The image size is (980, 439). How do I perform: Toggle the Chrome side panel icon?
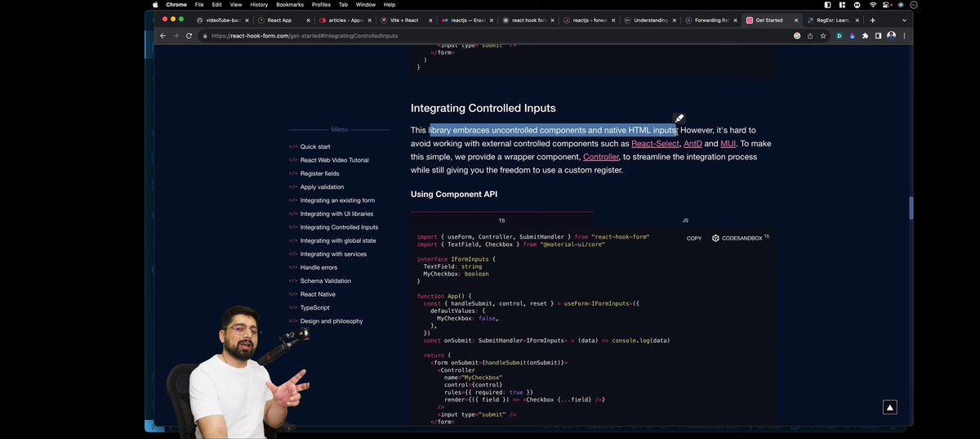point(878,36)
